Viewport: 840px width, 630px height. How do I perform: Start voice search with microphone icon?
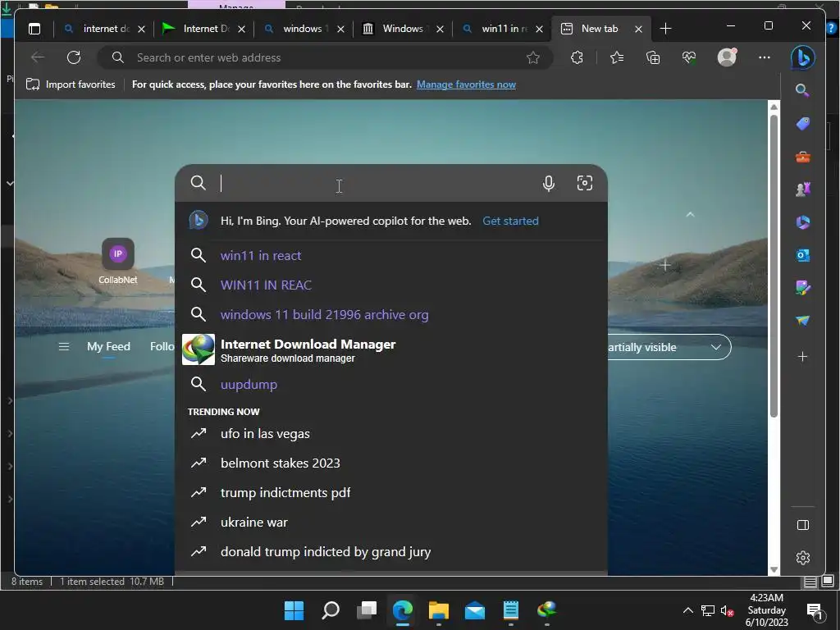pos(549,184)
